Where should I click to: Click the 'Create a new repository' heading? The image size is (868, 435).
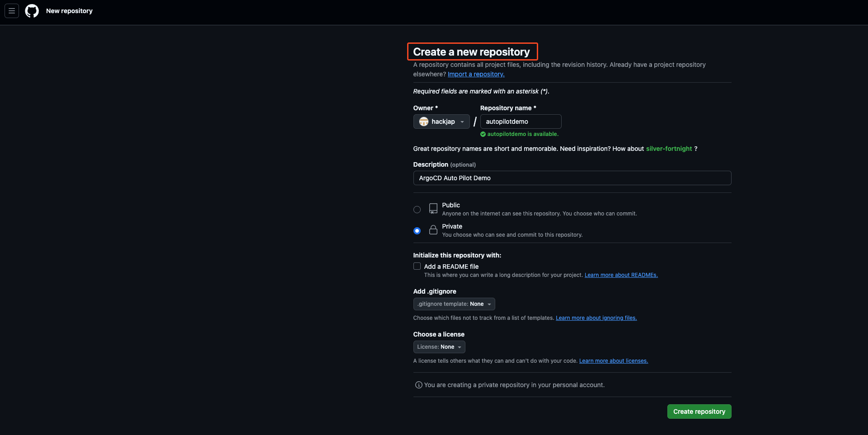pos(471,52)
